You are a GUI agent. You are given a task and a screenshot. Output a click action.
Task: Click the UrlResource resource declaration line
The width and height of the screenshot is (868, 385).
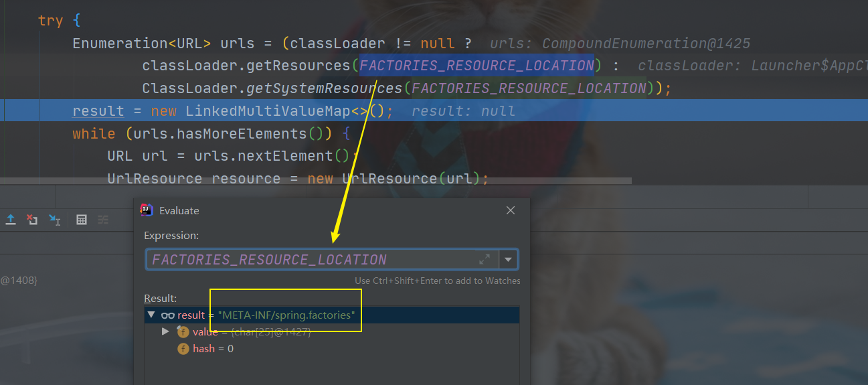click(x=298, y=179)
